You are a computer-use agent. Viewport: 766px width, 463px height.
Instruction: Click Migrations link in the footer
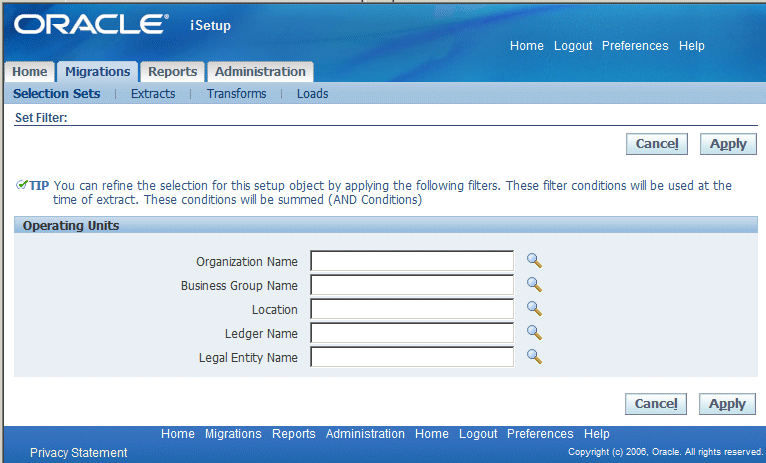pyautogui.click(x=233, y=434)
